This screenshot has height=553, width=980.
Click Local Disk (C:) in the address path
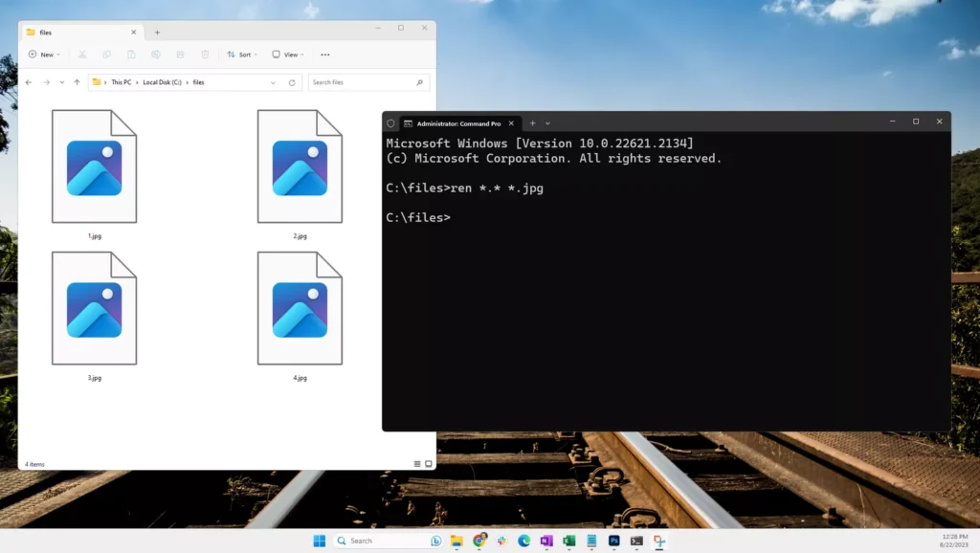[162, 82]
